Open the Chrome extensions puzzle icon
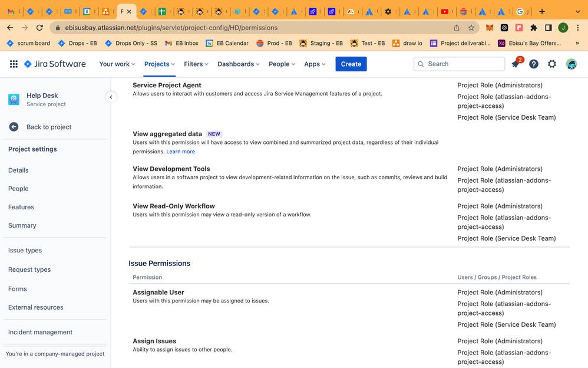 [534, 28]
